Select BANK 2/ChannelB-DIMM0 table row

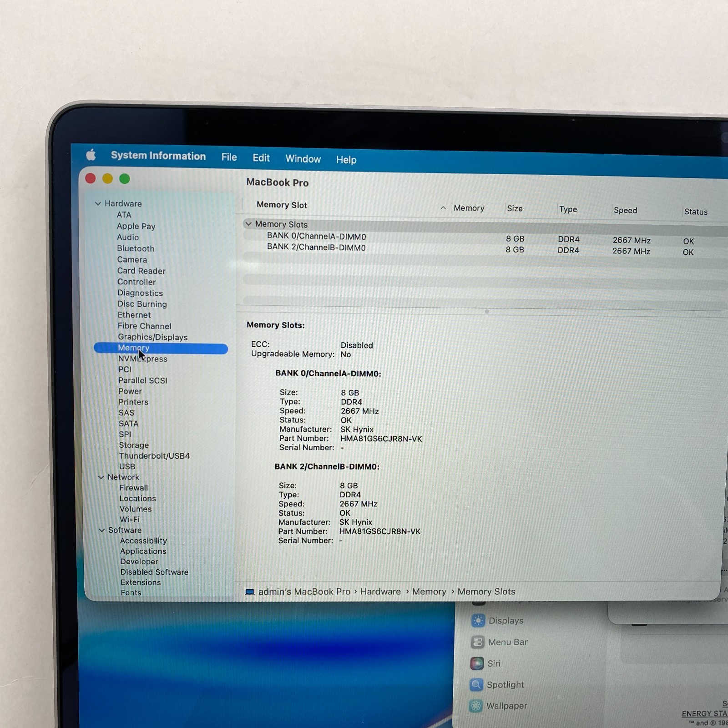click(x=485, y=249)
